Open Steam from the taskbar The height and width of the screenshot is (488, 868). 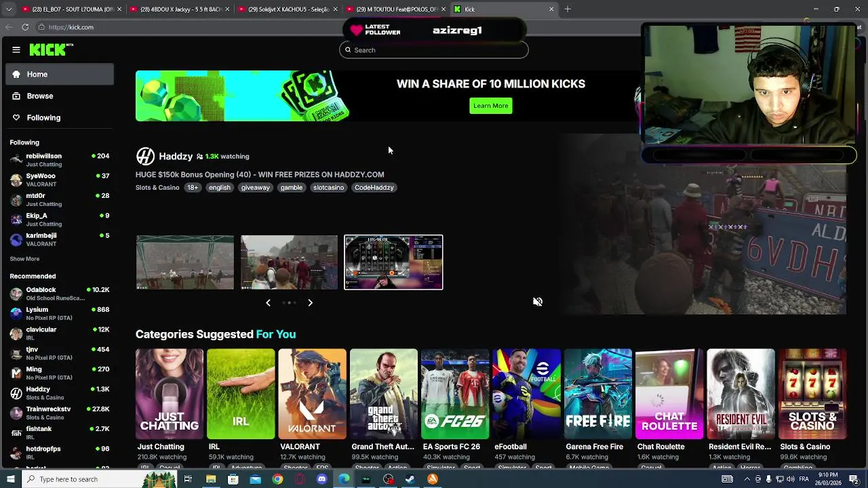tap(410, 479)
